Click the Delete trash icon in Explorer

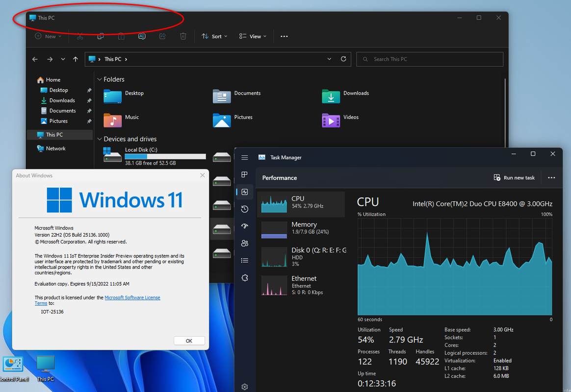[x=183, y=36]
